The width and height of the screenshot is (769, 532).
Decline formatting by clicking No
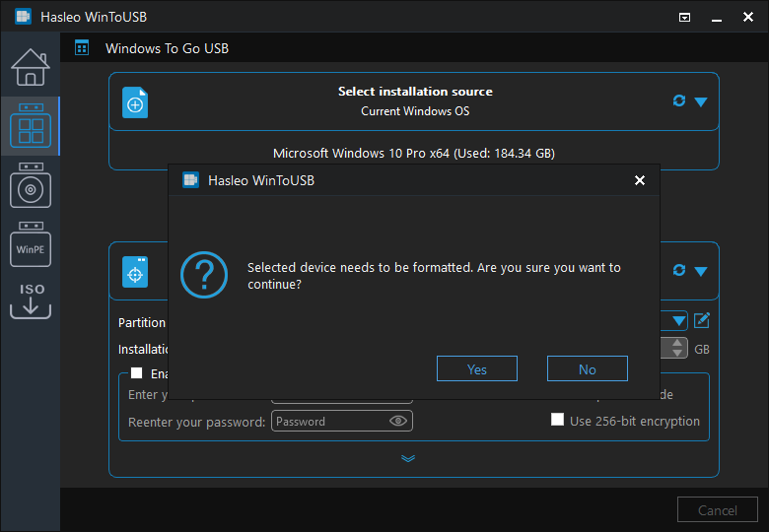click(587, 368)
